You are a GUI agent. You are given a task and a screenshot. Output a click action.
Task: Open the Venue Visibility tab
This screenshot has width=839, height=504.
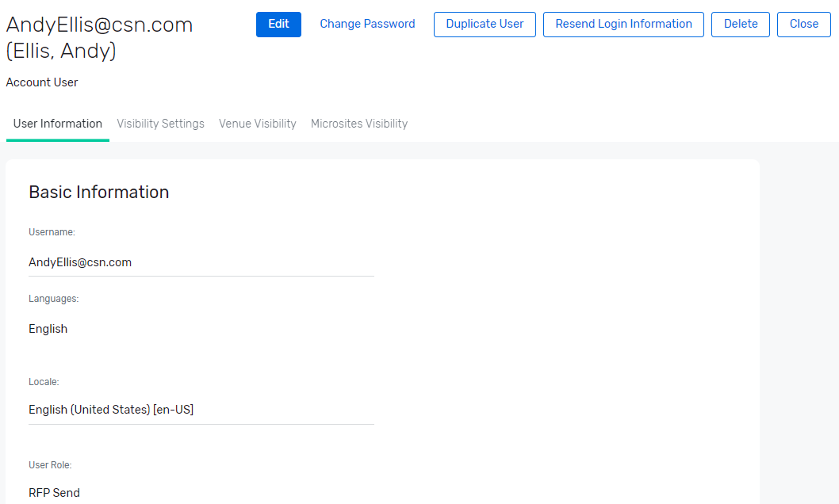point(258,124)
